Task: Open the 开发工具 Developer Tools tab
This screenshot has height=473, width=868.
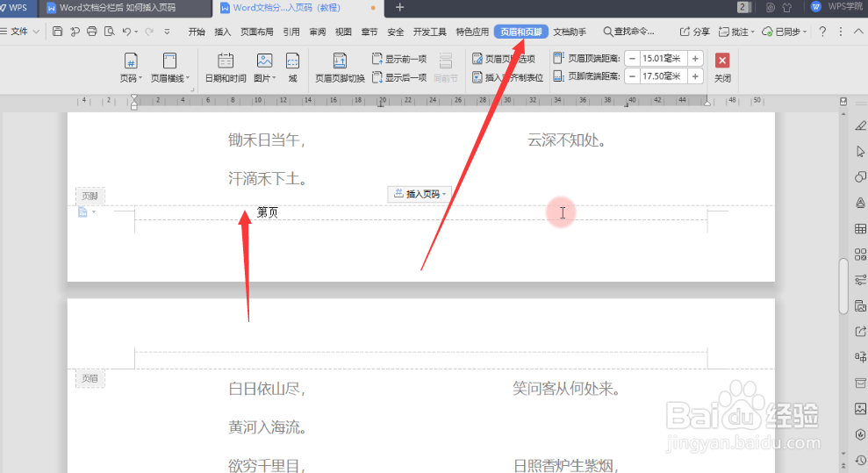Action: pyautogui.click(x=429, y=32)
